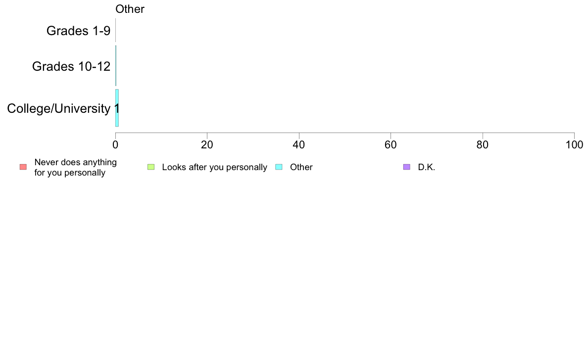Click the 'Grades 10-12' axis label
Screen dimensions: 588x364
[71, 66]
